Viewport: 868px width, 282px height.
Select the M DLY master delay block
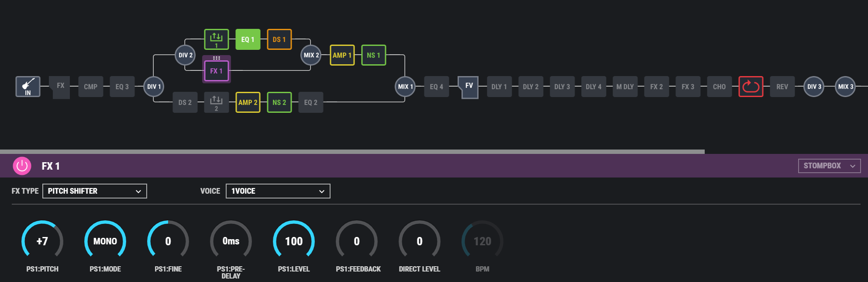pos(625,87)
